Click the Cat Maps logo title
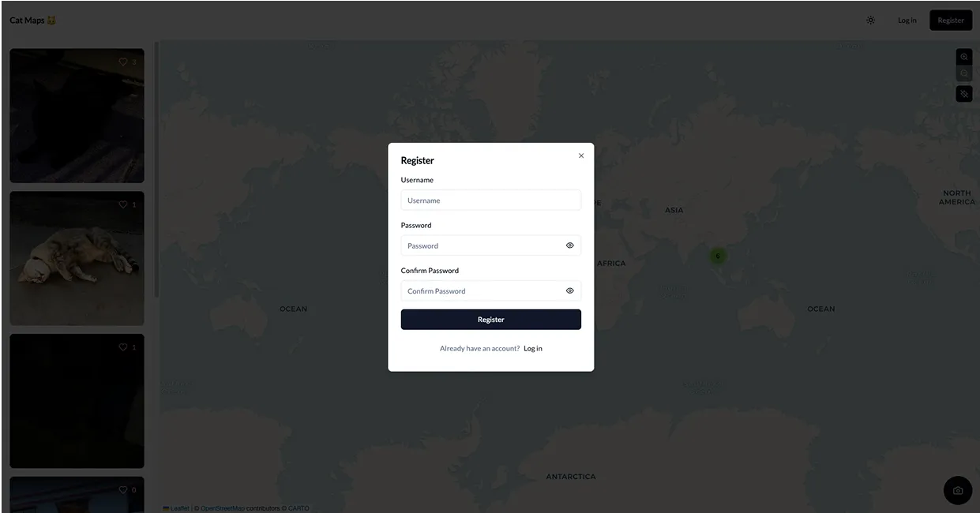Viewport: 980px width, 513px height. point(33,21)
